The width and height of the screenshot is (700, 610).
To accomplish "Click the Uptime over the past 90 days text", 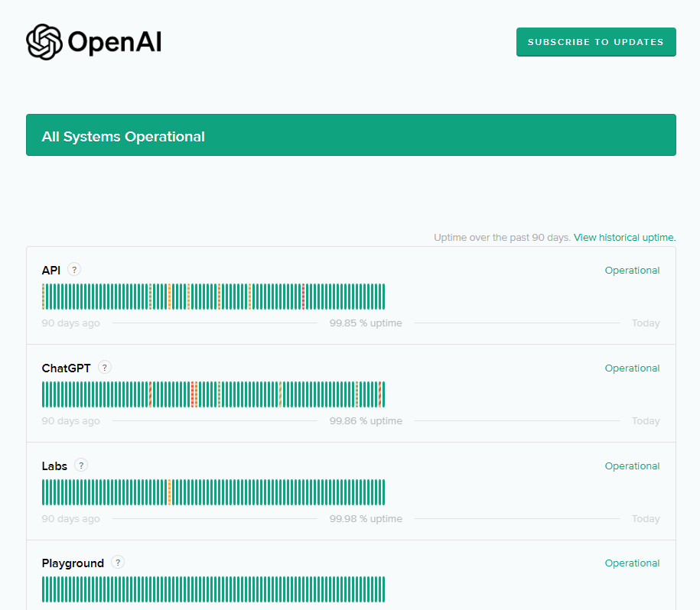I will click(x=502, y=238).
